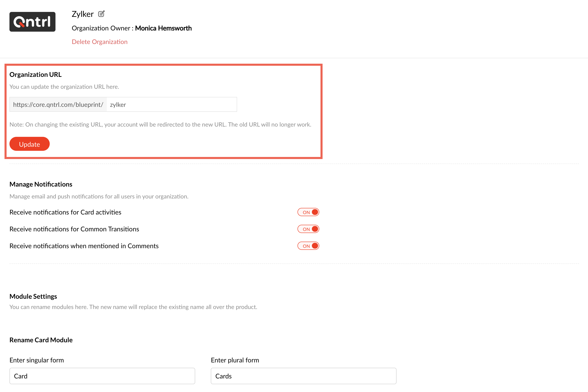Click the owner name Monica Hemsworth

163,28
